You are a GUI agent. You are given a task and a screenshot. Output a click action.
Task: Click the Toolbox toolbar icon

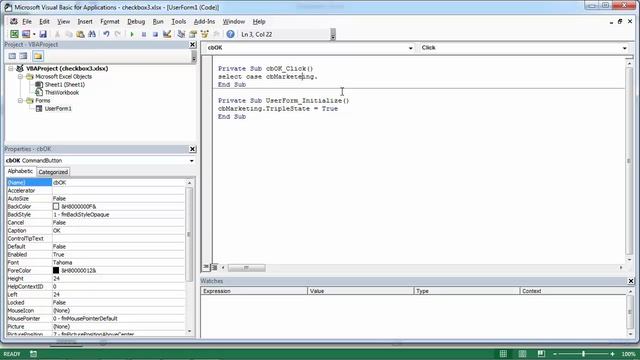coord(216,34)
